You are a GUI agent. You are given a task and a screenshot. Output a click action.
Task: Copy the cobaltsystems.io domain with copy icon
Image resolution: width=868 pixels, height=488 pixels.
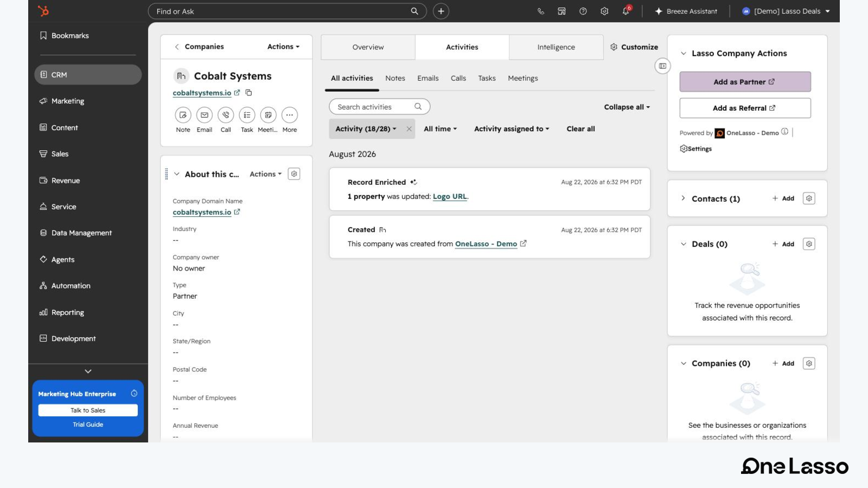248,93
